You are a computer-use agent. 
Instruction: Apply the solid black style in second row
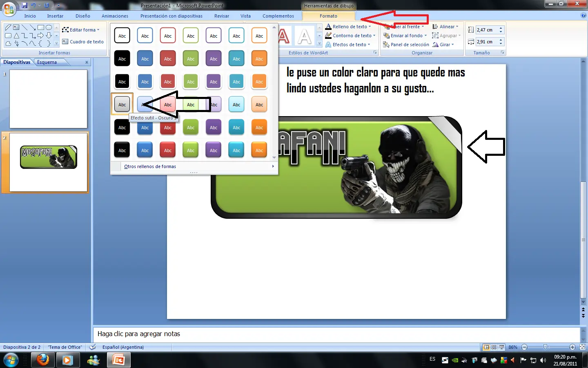[x=122, y=58]
